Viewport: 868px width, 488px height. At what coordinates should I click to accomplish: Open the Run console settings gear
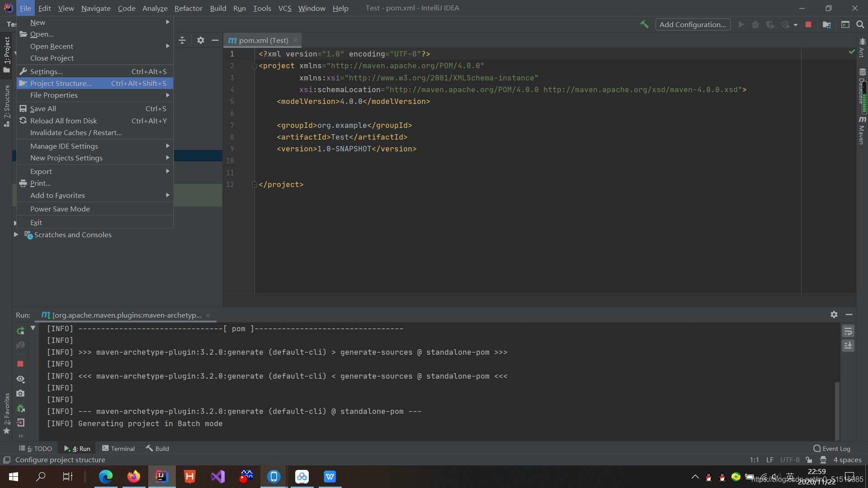click(834, 315)
